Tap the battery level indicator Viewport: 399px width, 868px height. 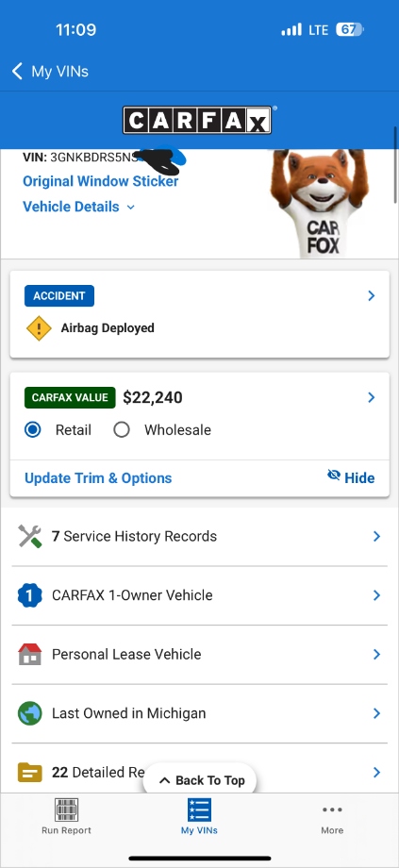(350, 29)
